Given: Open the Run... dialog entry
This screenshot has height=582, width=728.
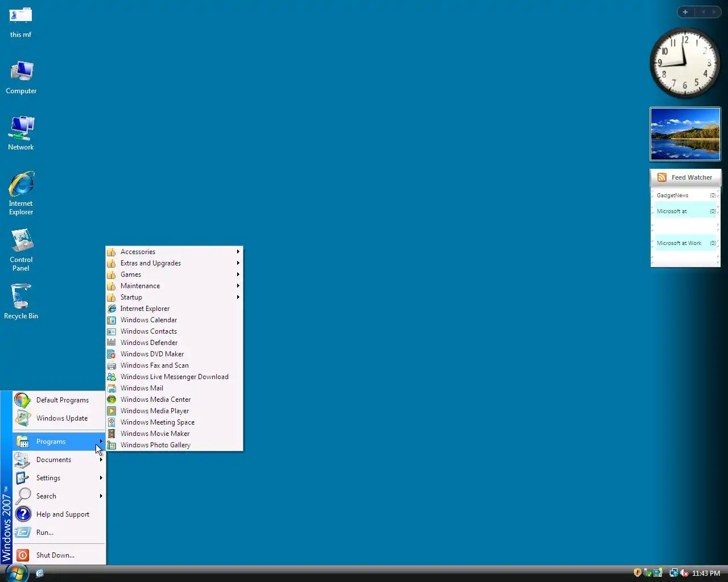Looking at the screenshot, I should [59, 533].
